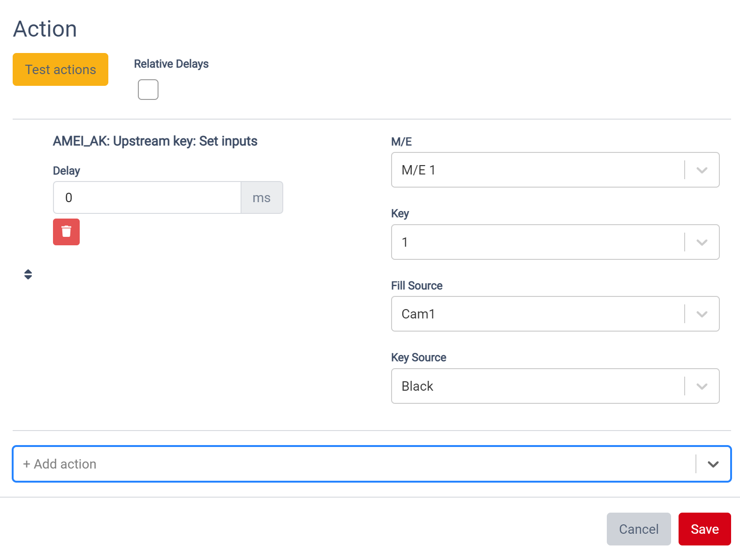
Task: Open the Key Source dropdown arrow
Action: tap(702, 386)
